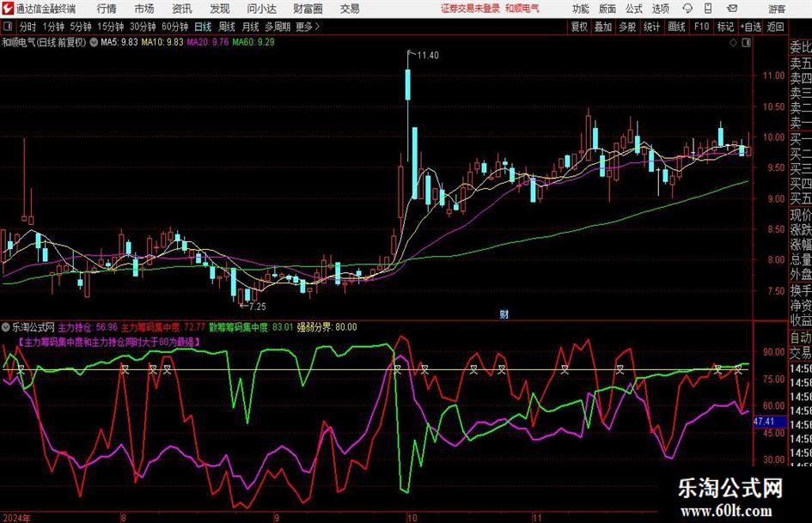Screen dimensions: 812x523
Task: Click the 和顺电气 stock name in title bar
Action: (x=522, y=9)
